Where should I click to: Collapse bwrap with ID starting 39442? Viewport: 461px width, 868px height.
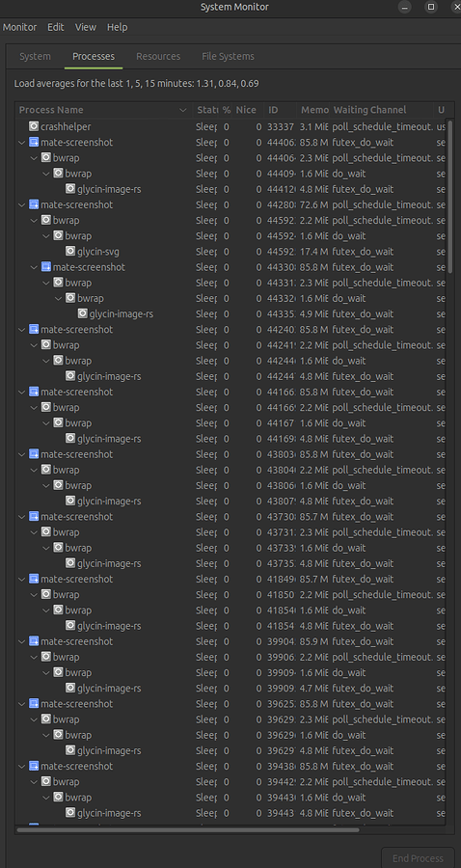35,781
